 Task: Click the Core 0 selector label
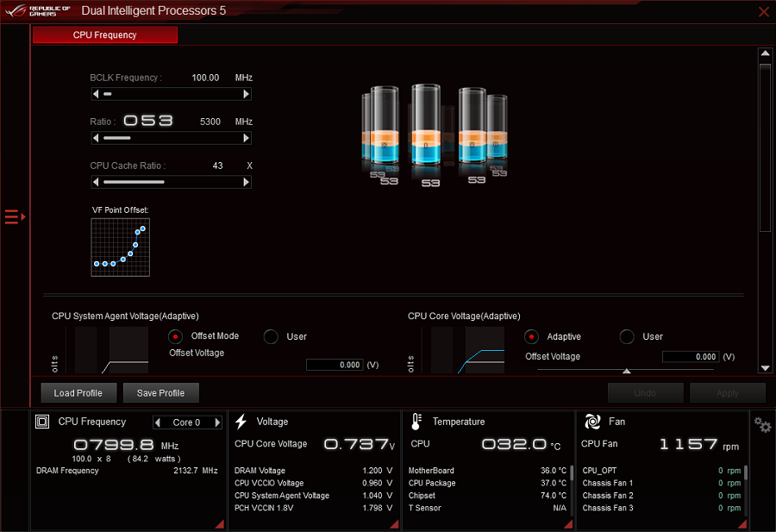click(x=186, y=422)
